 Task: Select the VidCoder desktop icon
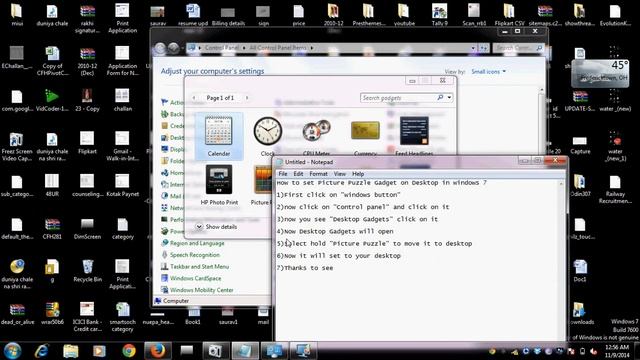[52, 100]
